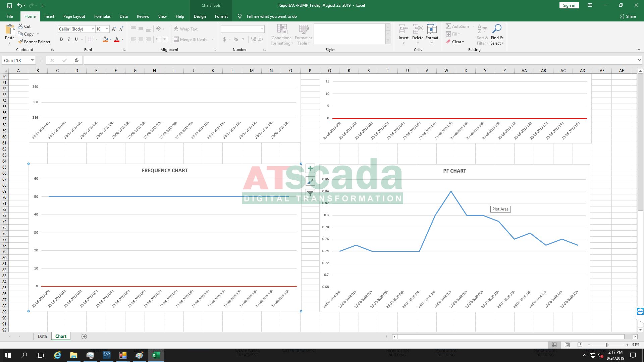Viewport: 644px width, 362px height.
Task: Expand the Name Box dropdown arrow
Action: [32, 60]
